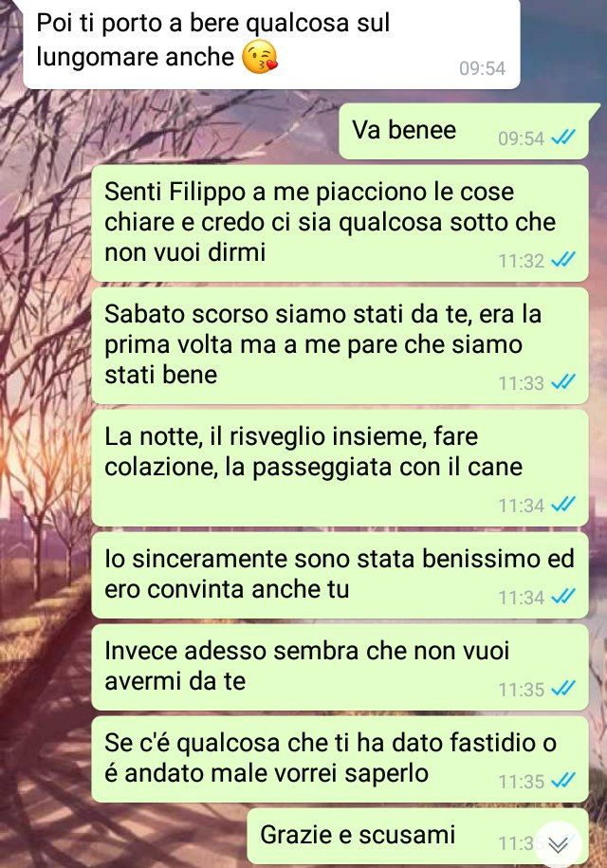607x868 pixels.
Task: Tap the read ticks on 'Senti Filippo' message
Action: click(563, 259)
